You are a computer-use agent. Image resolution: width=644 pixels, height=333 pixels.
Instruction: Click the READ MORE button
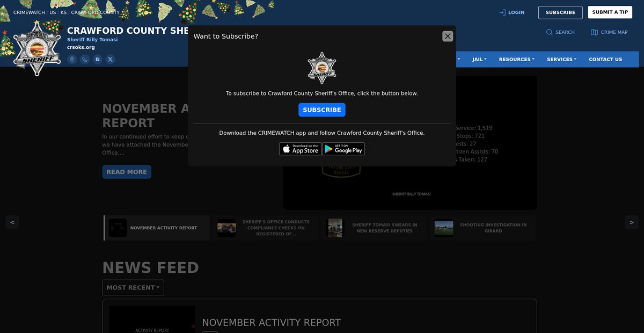[127, 172]
